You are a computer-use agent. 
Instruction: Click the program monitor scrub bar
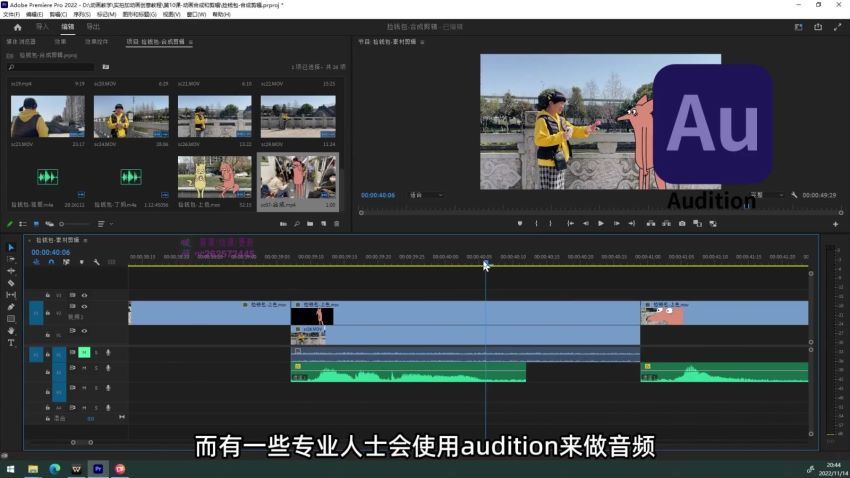(x=601, y=212)
